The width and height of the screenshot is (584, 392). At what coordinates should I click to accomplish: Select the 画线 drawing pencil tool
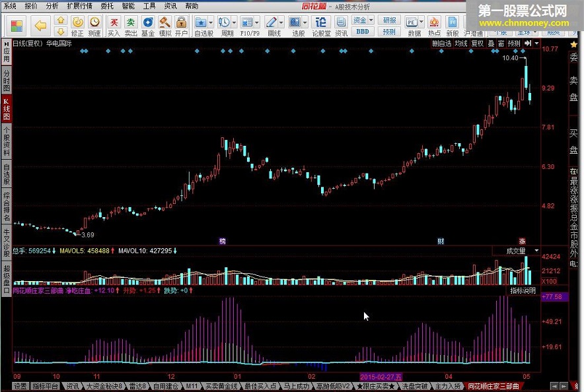[x=271, y=22]
